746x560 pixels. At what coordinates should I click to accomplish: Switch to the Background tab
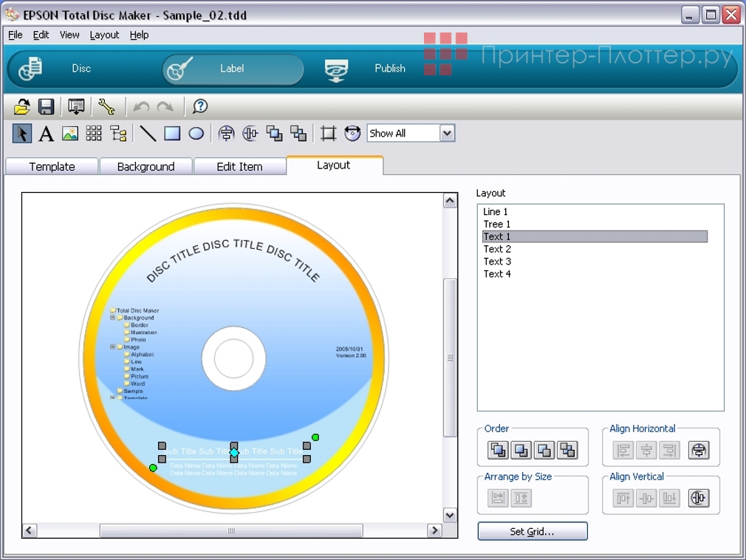coord(146,166)
